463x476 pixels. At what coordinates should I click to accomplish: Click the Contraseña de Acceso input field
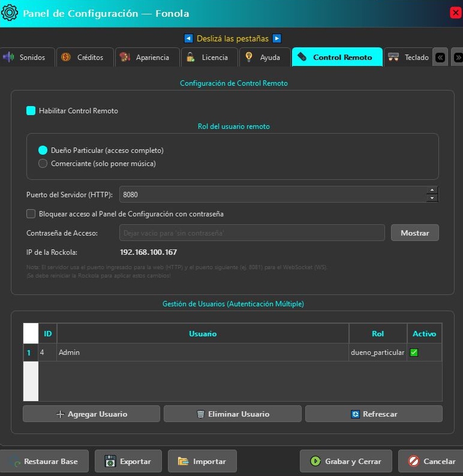252,233
